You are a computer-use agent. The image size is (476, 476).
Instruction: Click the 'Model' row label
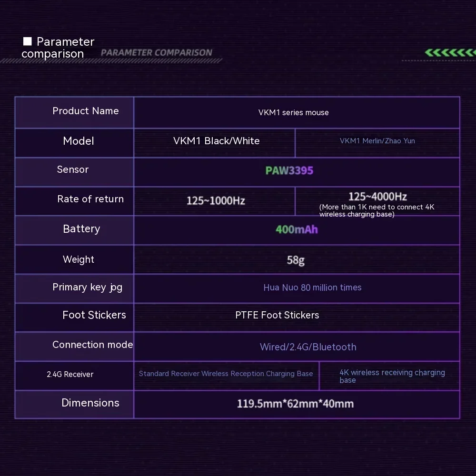coord(79,141)
